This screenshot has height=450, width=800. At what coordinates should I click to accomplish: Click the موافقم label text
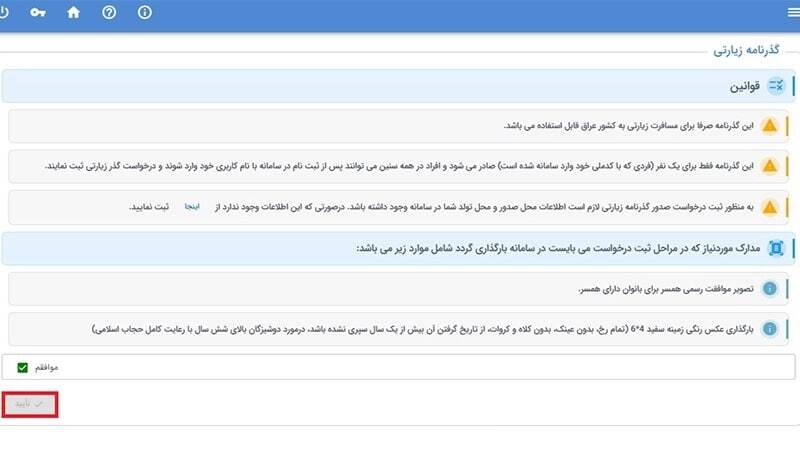pyautogui.click(x=46, y=368)
